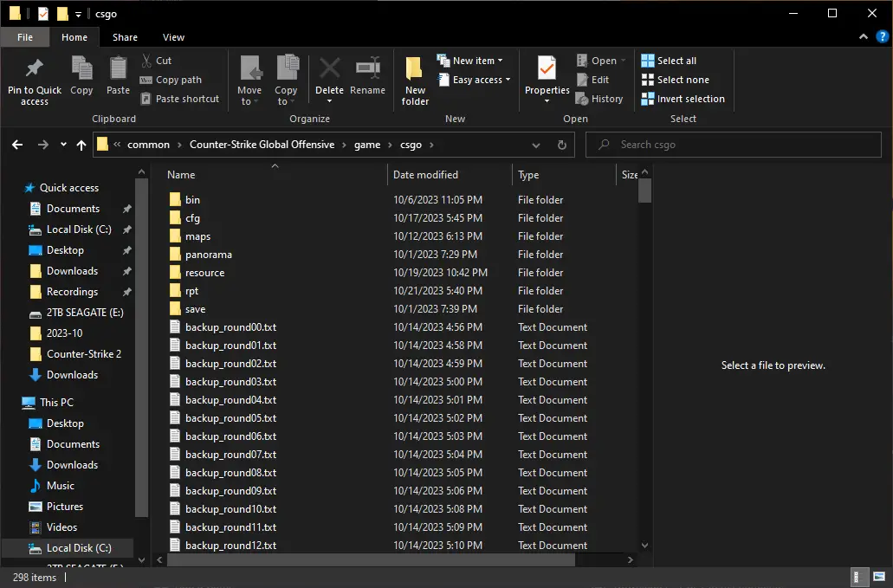This screenshot has height=588, width=893.
Task: Click Pin to Quick access icon
Action: tap(34, 69)
